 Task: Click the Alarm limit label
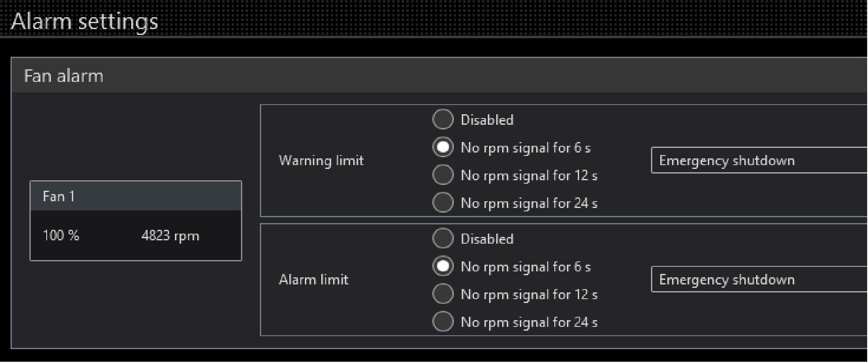(314, 279)
